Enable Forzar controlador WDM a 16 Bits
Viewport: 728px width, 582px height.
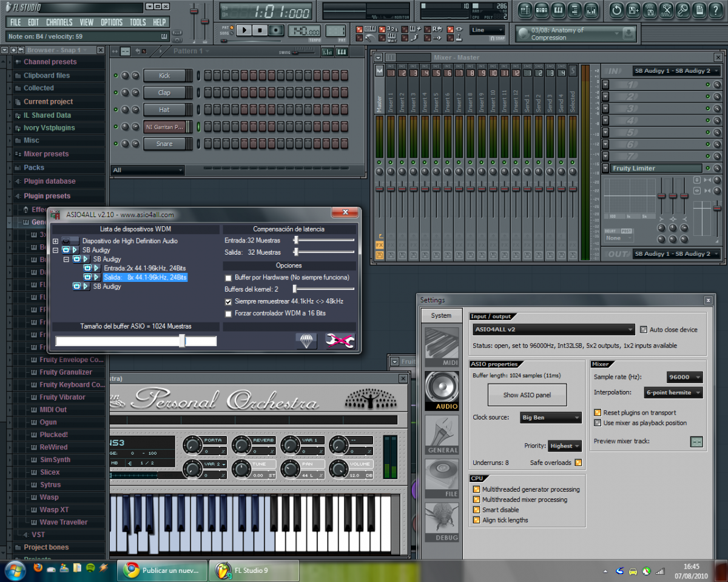(229, 313)
